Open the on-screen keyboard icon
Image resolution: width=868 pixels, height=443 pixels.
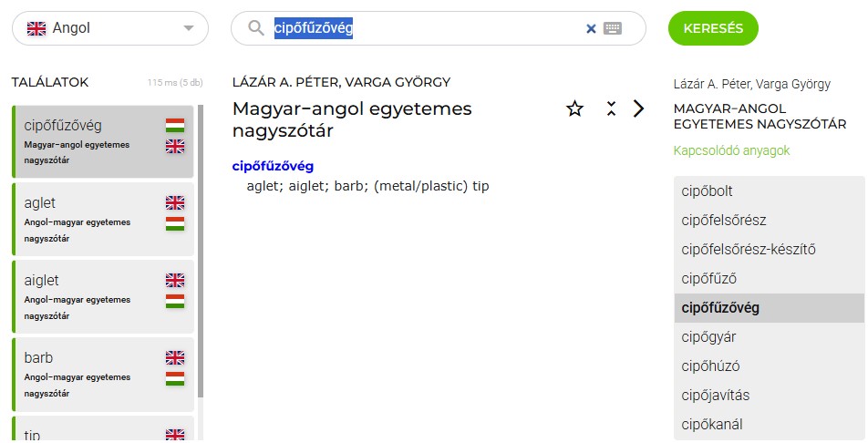pos(613,28)
